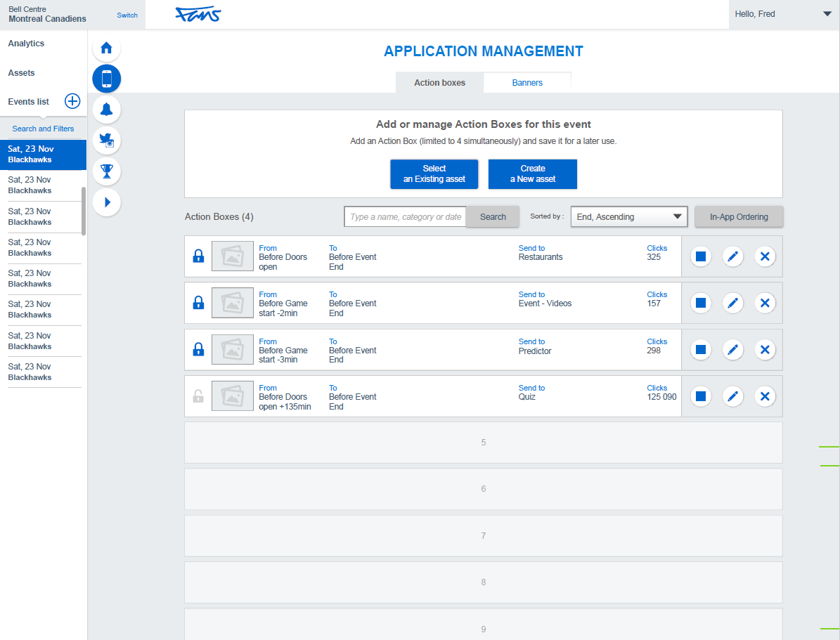Edit the Quiz action box
This screenshot has width=840, height=640.
coord(733,396)
